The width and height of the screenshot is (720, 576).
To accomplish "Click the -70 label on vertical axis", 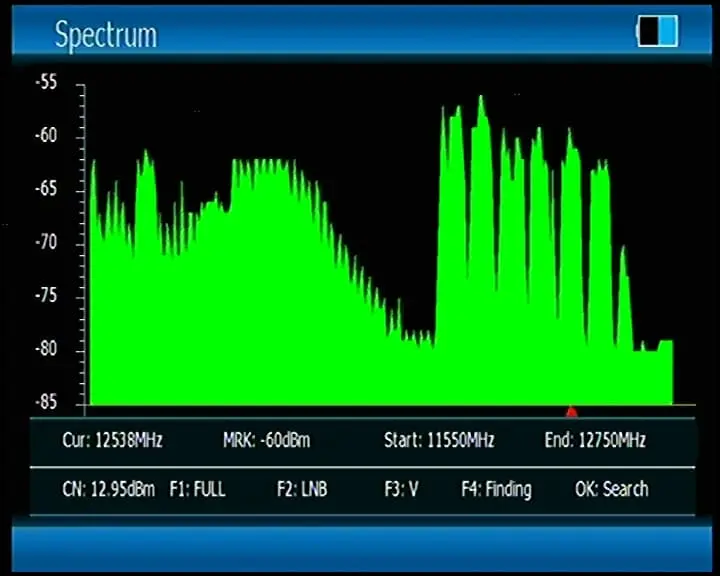I will coord(46,243).
